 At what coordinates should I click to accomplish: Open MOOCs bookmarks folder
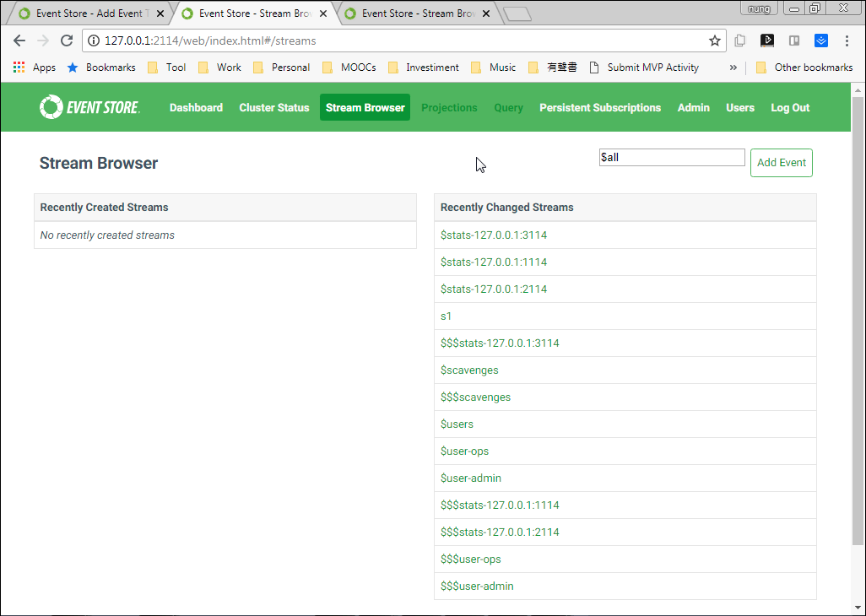349,68
